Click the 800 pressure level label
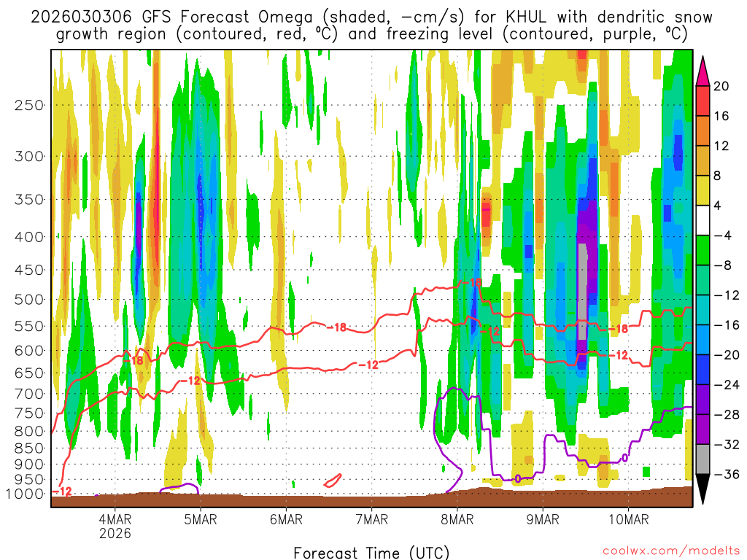 click(x=29, y=432)
